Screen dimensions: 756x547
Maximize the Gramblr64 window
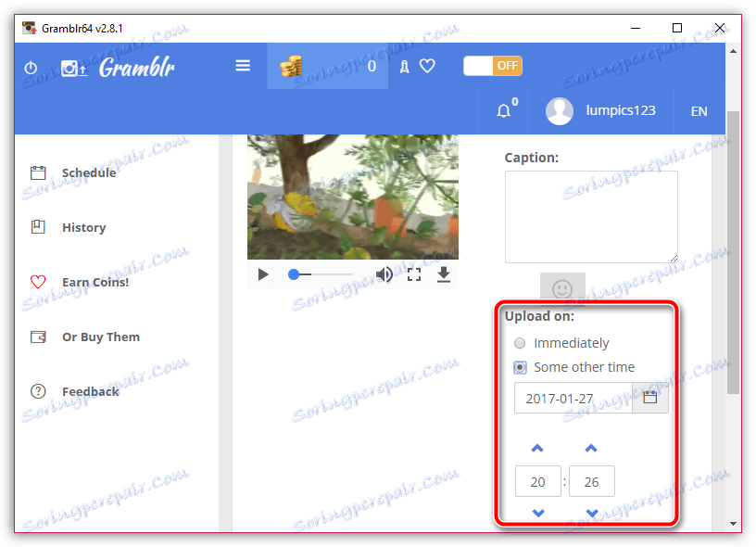677,28
